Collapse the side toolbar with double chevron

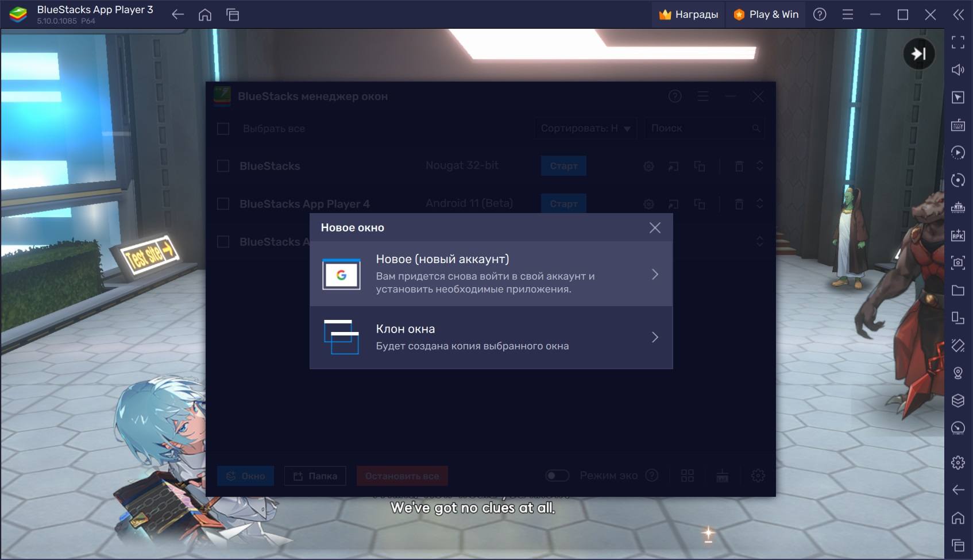(x=958, y=14)
